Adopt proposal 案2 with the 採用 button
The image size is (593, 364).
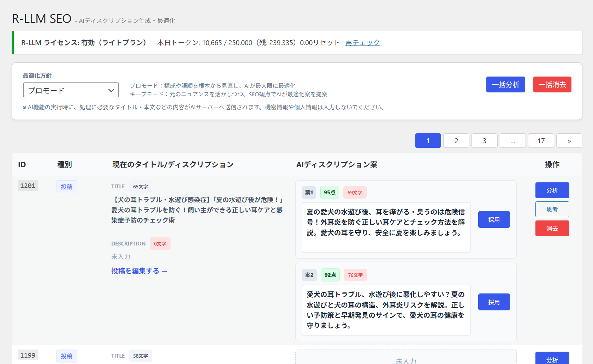click(x=494, y=302)
